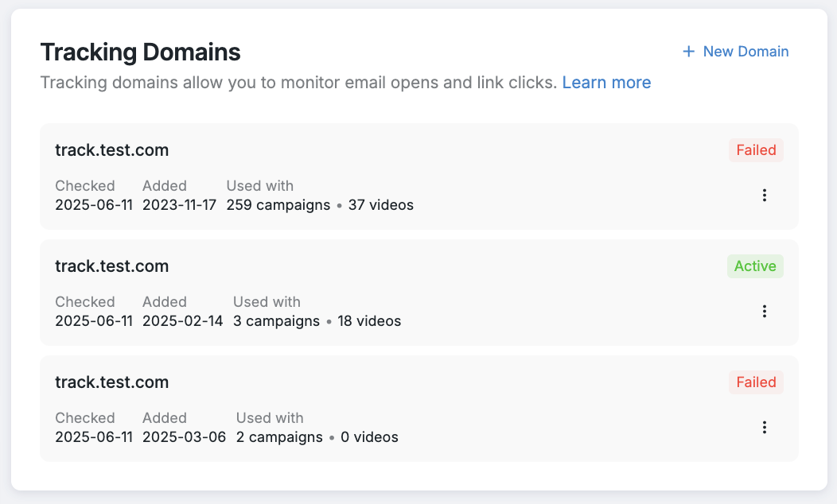The image size is (837, 504).
Task: Click Failed badge on domain added 2023-11-17
Action: click(756, 150)
